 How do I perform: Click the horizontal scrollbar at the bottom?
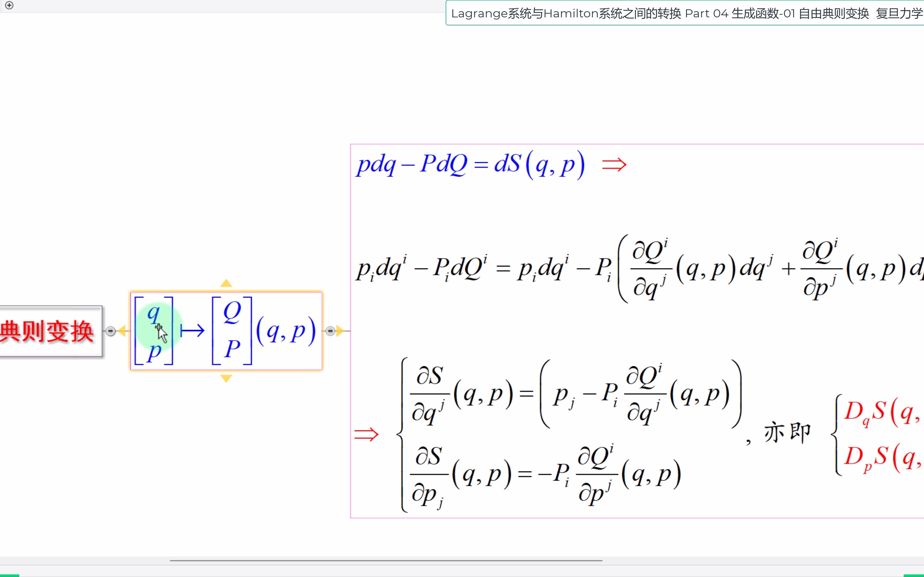(x=386, y=561)
